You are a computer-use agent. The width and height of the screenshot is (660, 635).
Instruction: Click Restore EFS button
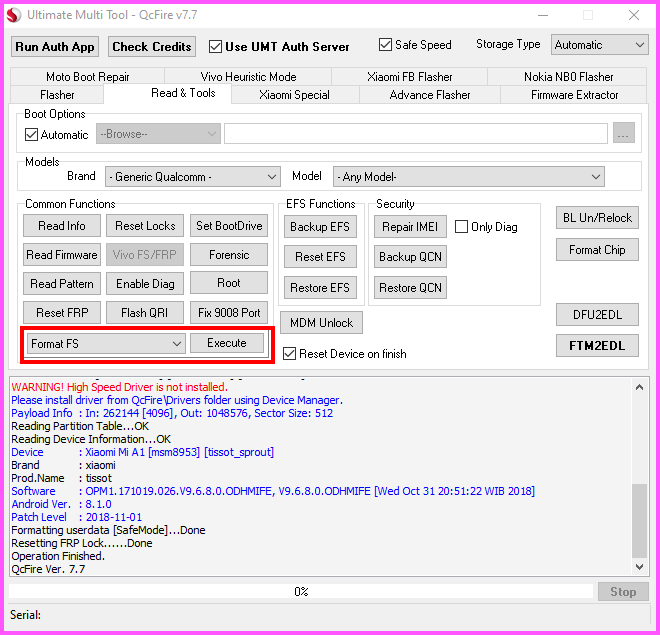tap(320, 287)
